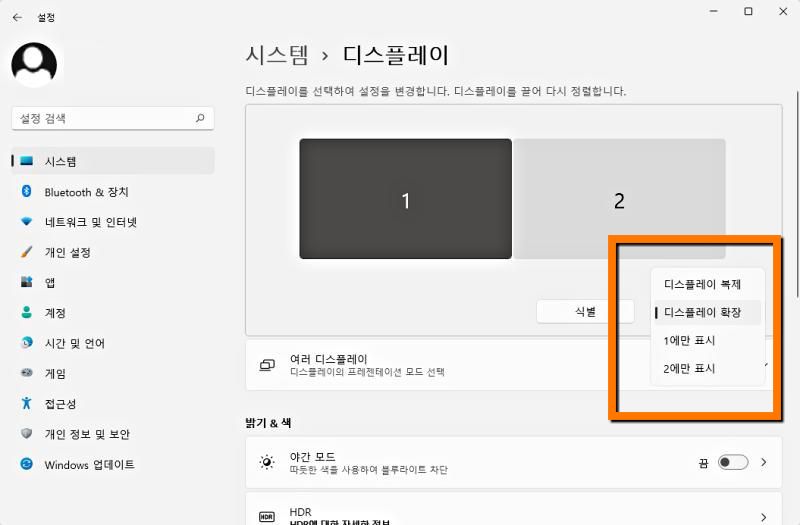
Task: Click the search magnifier icon
Action: (200, 118)
